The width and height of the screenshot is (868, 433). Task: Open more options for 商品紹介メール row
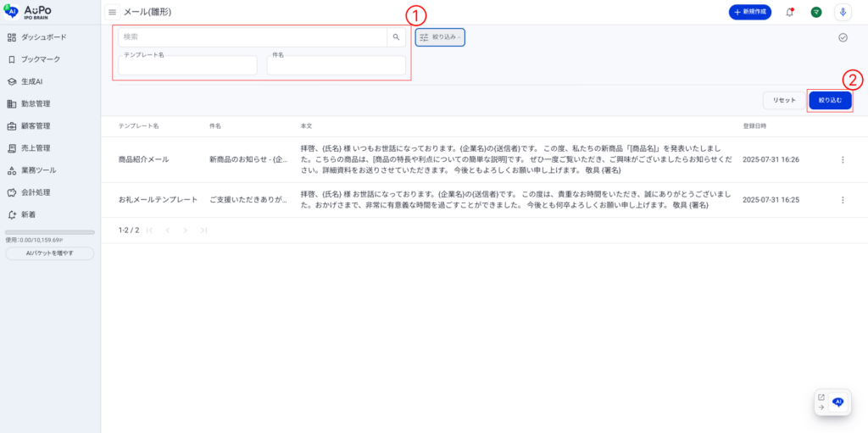[x=842, y=159]
